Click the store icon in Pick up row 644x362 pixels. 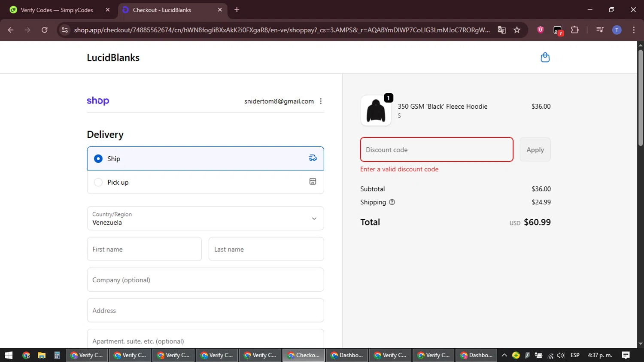(x=313, y=182)
